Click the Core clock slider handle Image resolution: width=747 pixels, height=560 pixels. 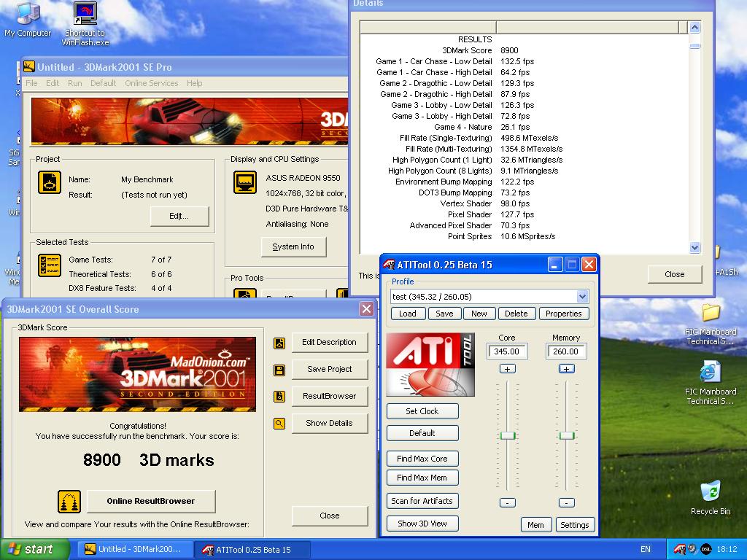(x=508, y=435)
